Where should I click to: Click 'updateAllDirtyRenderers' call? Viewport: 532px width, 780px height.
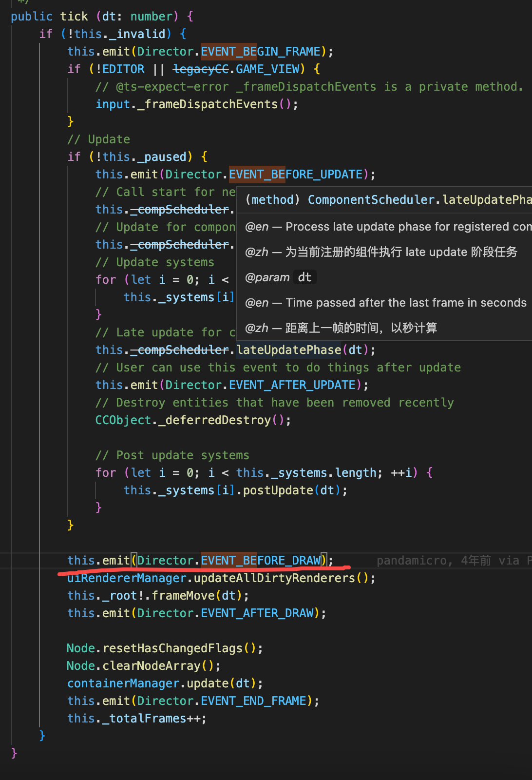(x=274, y=578)
